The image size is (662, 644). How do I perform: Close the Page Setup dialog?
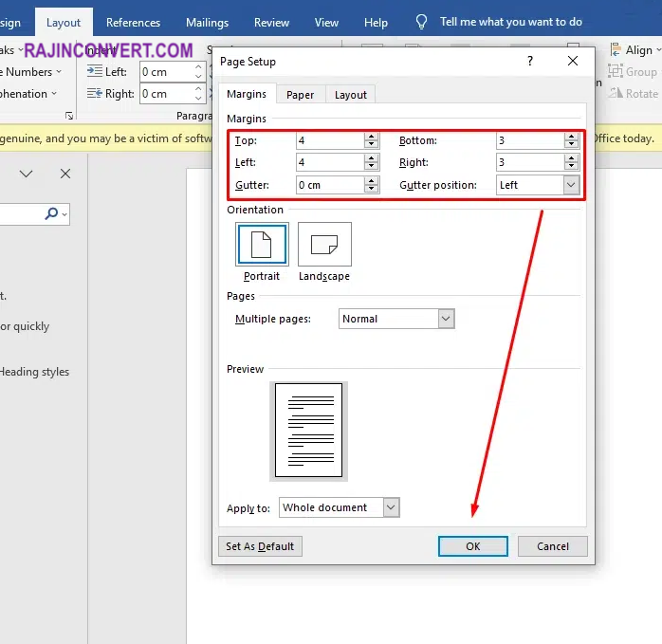point(573,62)
